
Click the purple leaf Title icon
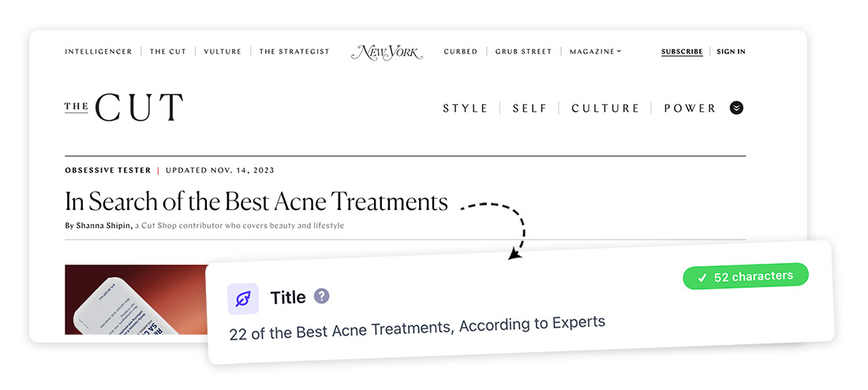(243, 299)
